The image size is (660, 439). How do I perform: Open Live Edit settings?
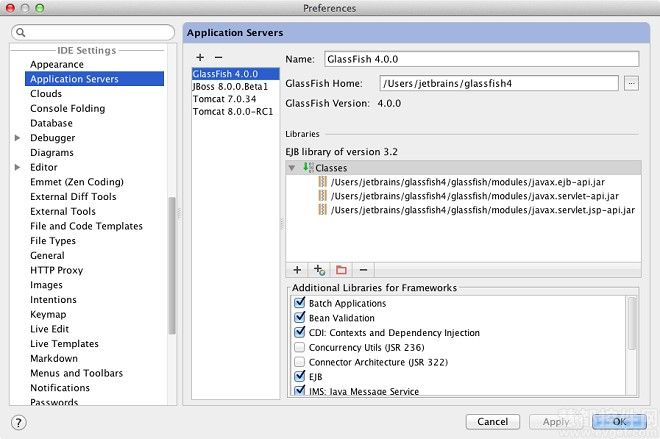click(x=49, y=329)
